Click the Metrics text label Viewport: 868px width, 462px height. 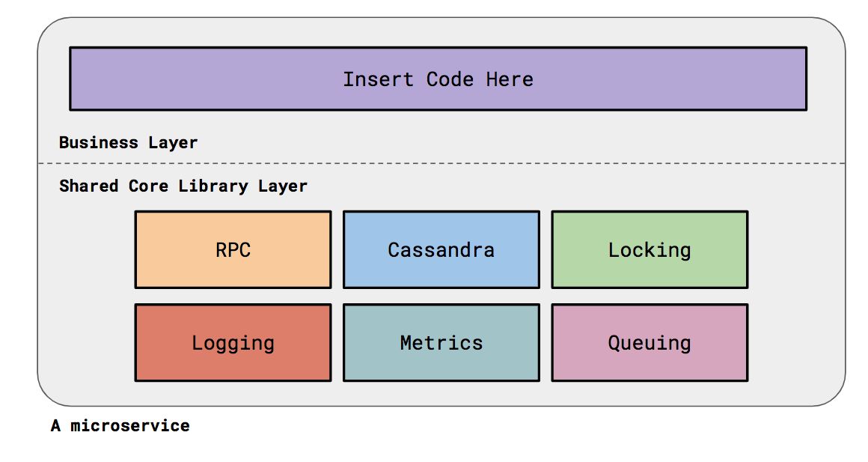pyautogui.click(x=441, y=343)
